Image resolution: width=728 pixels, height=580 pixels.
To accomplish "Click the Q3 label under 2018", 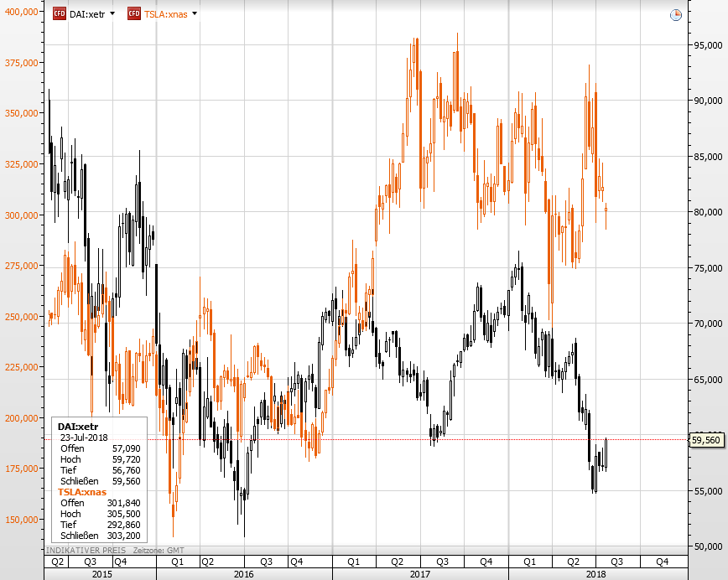I will [x=616, y=562].
